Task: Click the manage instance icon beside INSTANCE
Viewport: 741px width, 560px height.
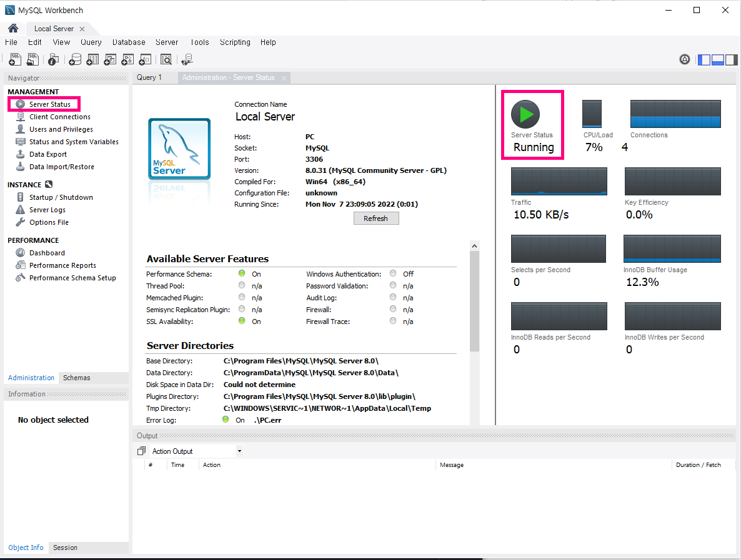Action: pos(49,185)
